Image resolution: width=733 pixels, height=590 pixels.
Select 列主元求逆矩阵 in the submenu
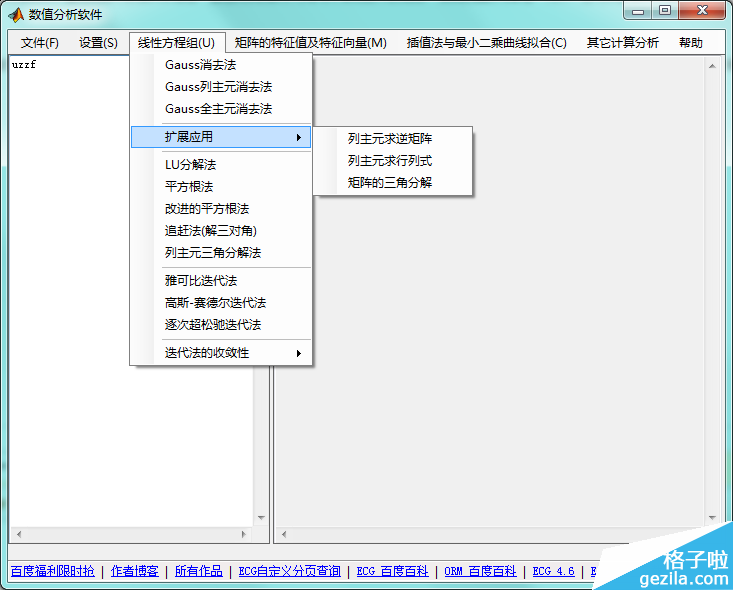[x=390, y=139]
